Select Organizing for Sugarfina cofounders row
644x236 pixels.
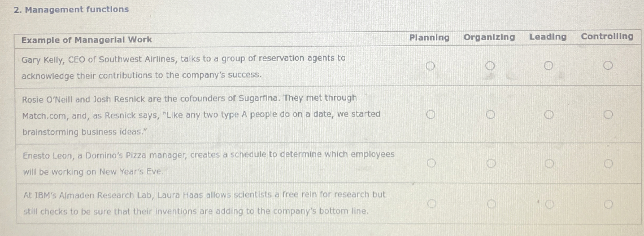(490, 115)
